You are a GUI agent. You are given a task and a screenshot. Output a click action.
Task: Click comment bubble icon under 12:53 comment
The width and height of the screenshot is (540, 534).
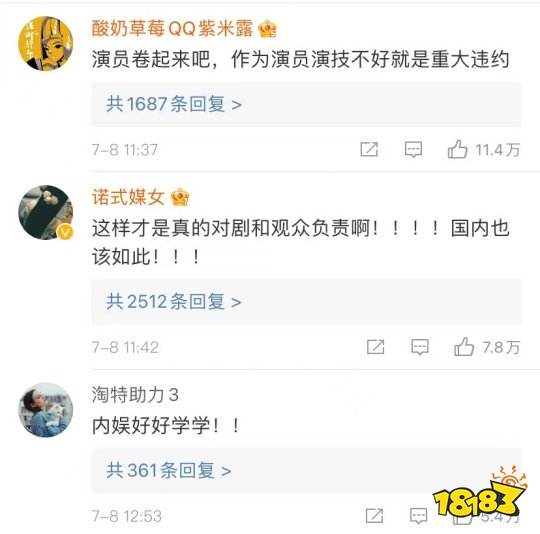tap(418, 516)
